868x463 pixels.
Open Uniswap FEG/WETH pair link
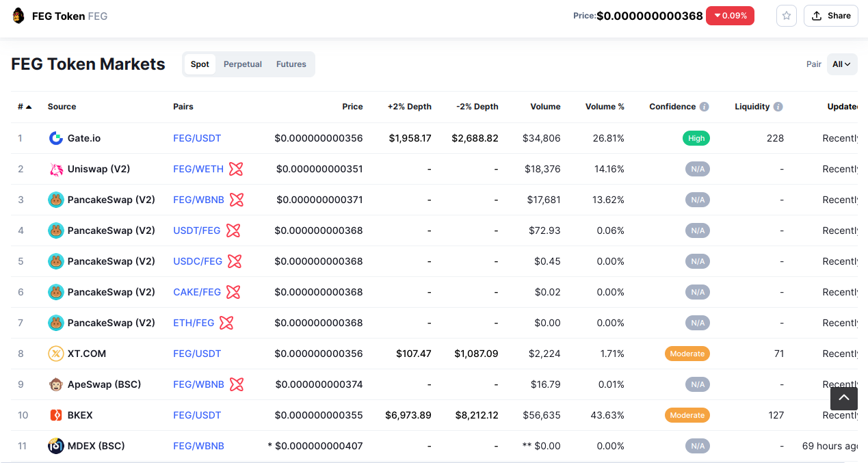198,169
